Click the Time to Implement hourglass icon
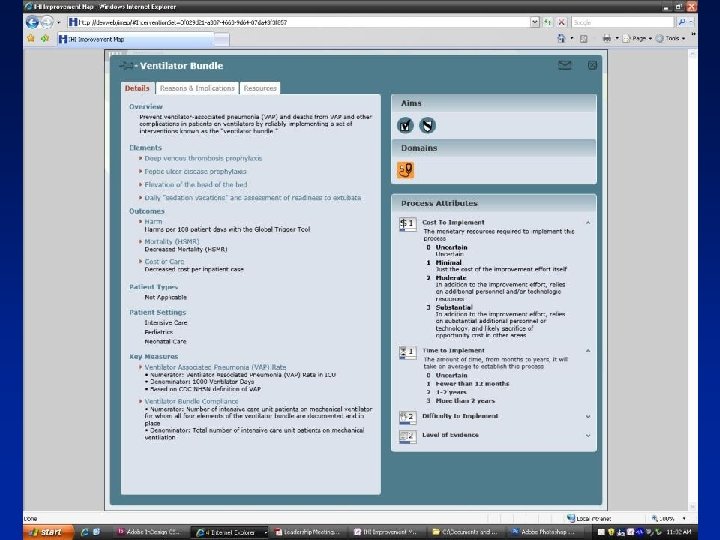 (407, 352)
